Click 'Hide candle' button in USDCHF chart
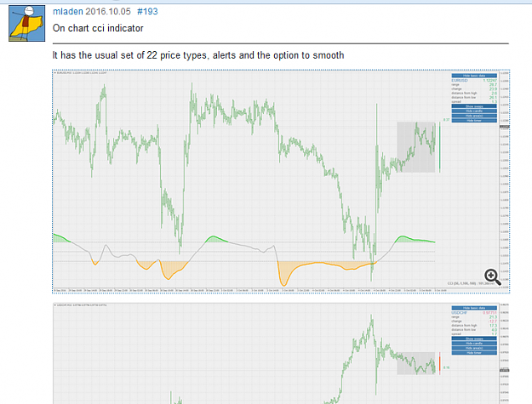The width and height of the screenshot is (532, 404). click(474, 344)
